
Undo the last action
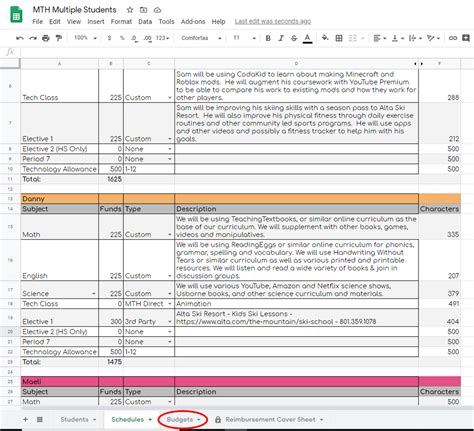tap(20, 38)
